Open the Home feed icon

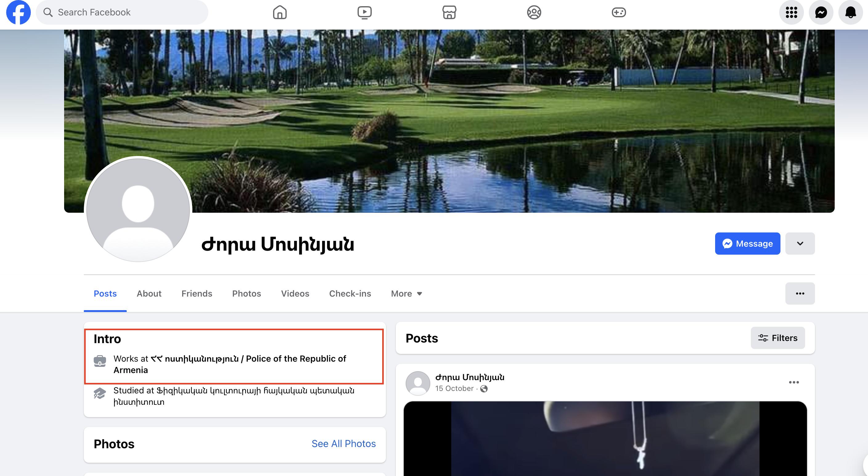click(280, 13)
